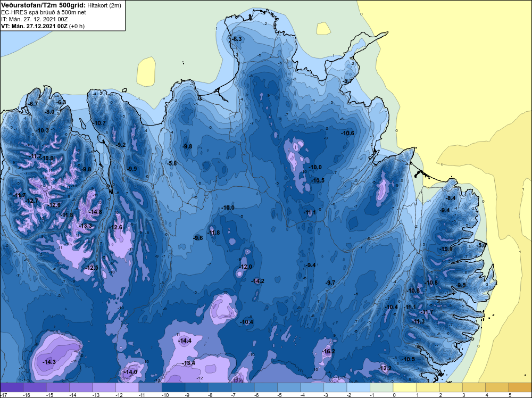Click the -12.5 temperature label

(92, 268)
